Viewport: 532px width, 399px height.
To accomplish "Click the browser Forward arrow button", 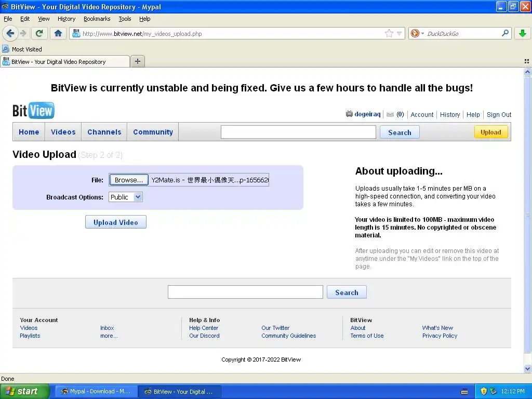I will pyautogui.click(x=23, y=33).
